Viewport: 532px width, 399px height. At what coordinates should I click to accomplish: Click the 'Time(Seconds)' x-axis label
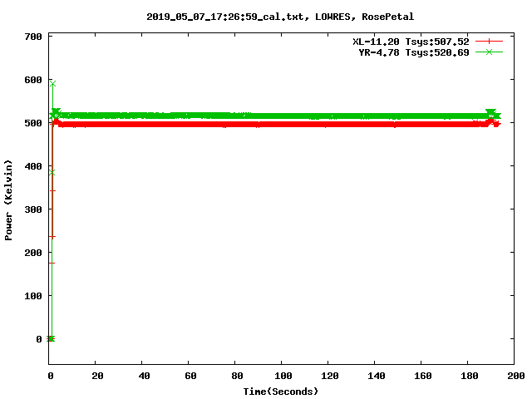(x=281, y=392)
